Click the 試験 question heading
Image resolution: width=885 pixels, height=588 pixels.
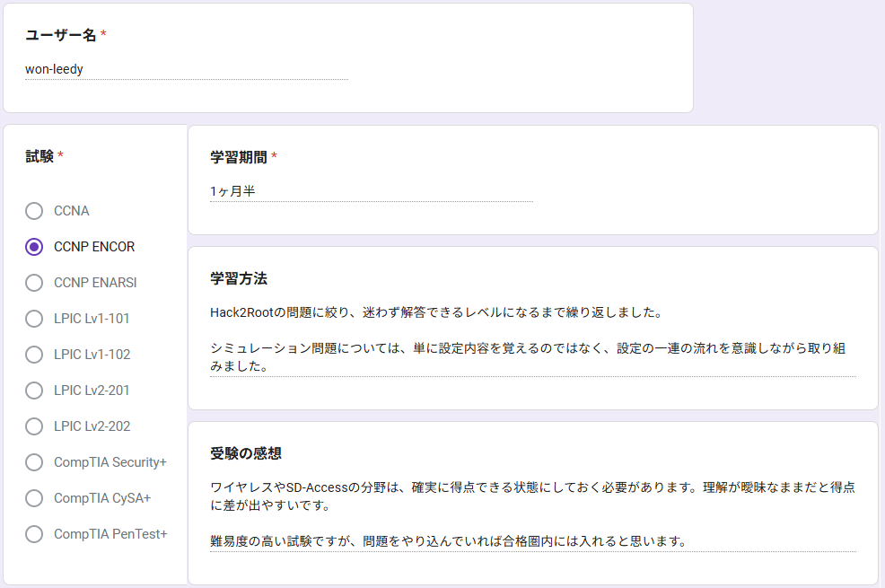39,156
